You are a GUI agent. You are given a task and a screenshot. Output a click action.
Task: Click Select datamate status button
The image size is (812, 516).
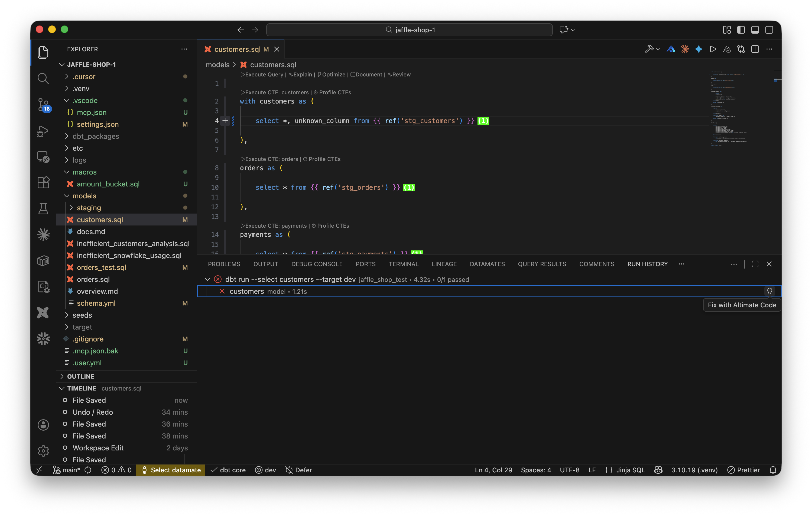pos(171,470)
